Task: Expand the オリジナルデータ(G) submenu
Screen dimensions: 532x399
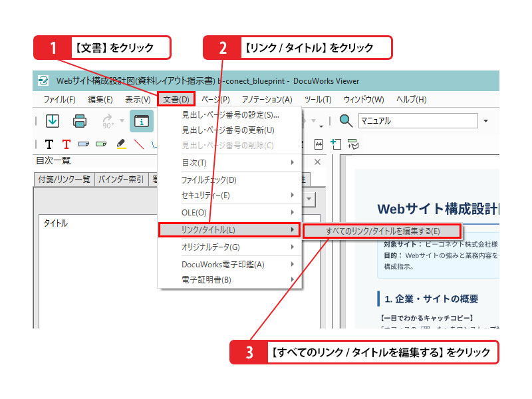Action: tap(230, 247)
